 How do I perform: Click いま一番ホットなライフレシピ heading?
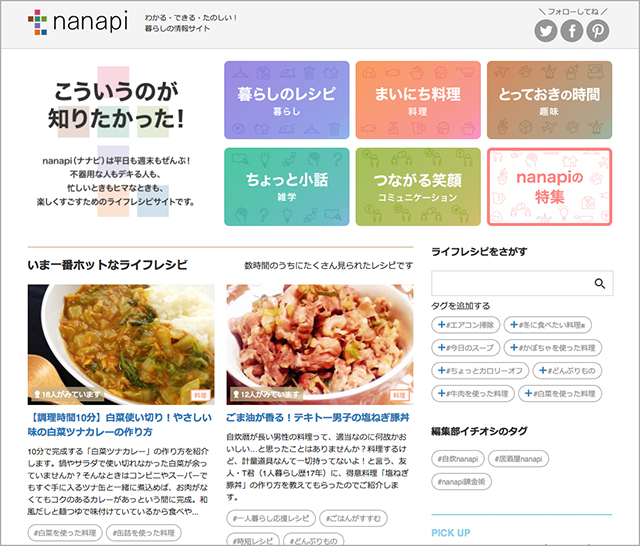(108, 265)
